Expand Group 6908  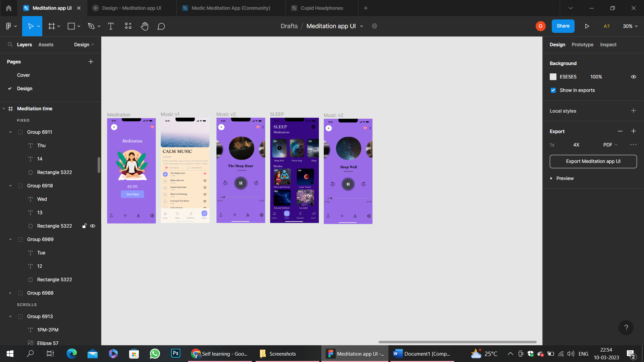point(10,293)
